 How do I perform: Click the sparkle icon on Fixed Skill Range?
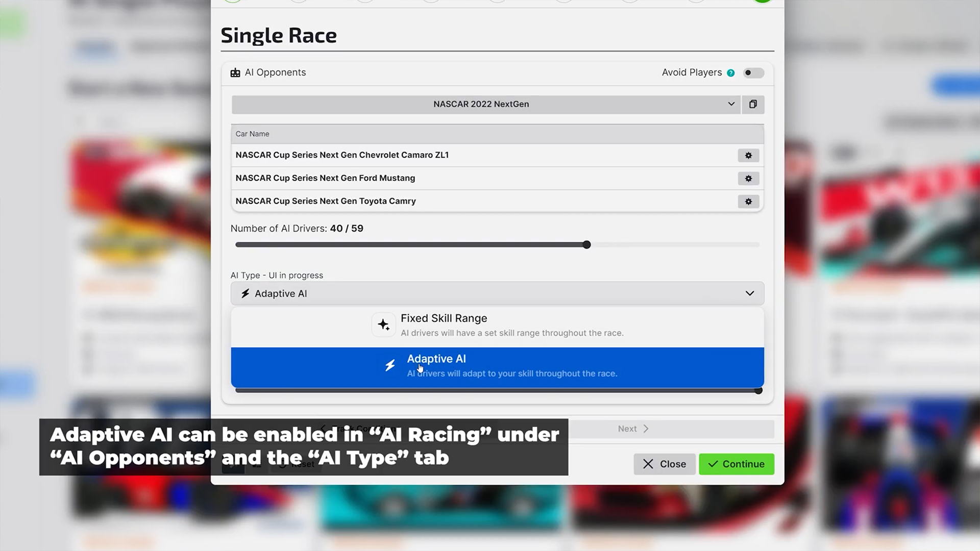(383, 324)
